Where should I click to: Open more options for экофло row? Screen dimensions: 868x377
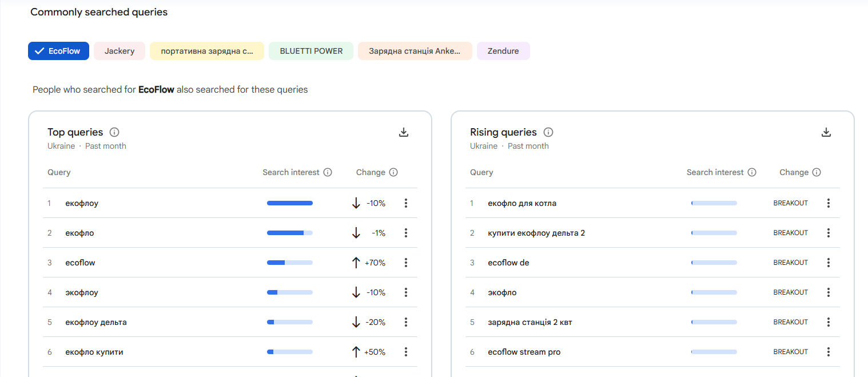point(829,292)
